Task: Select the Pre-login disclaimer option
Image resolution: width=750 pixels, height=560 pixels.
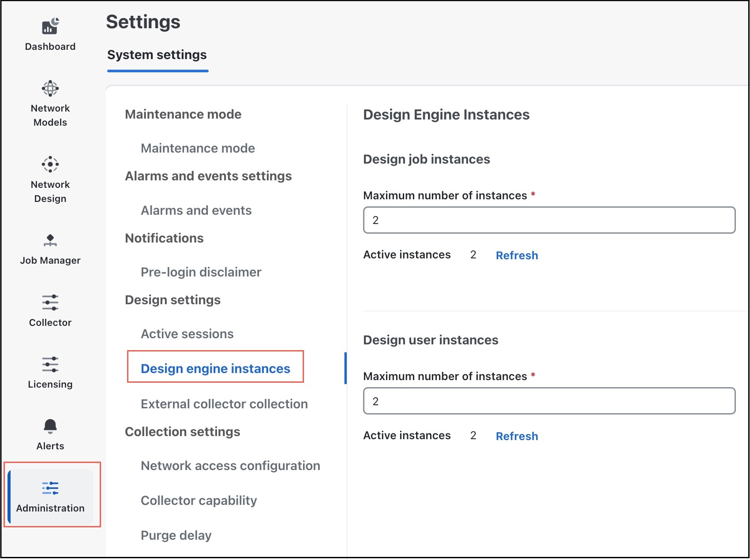Action: pyautogui.click(x=200, y=272)
